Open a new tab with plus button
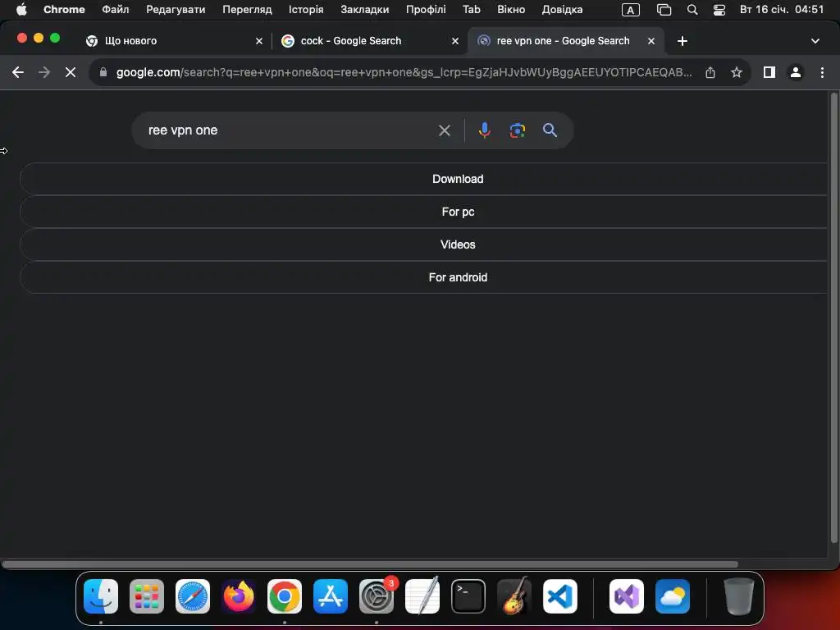 [x=682, y=41]
